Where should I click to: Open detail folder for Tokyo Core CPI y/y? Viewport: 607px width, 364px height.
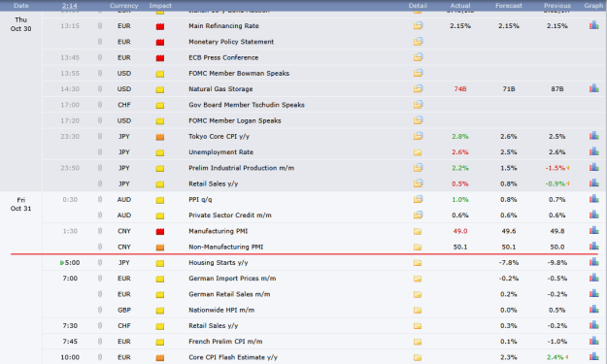click(x=418, y=136)
